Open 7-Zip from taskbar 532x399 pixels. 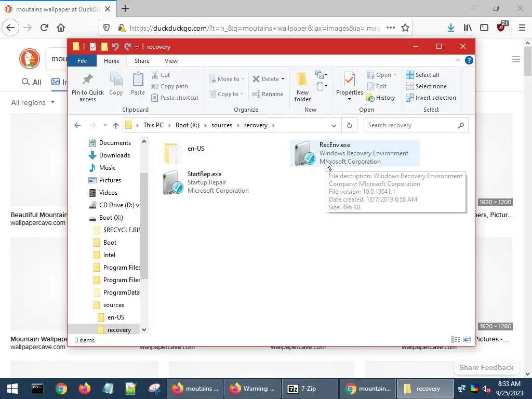(x=310, y=389)
